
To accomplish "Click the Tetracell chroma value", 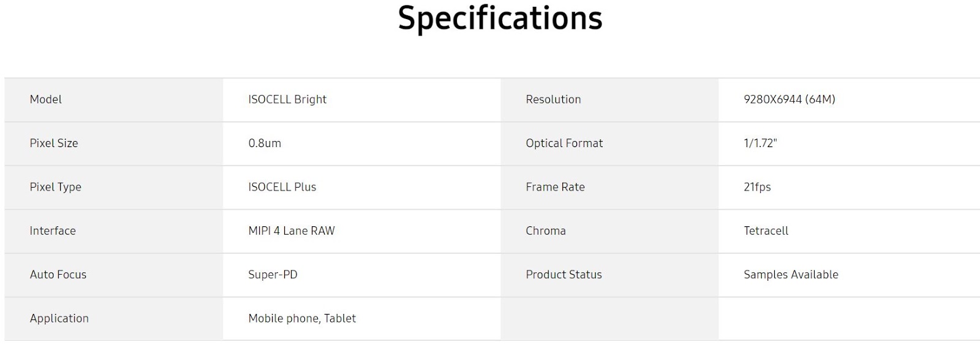I will (766, 231).
